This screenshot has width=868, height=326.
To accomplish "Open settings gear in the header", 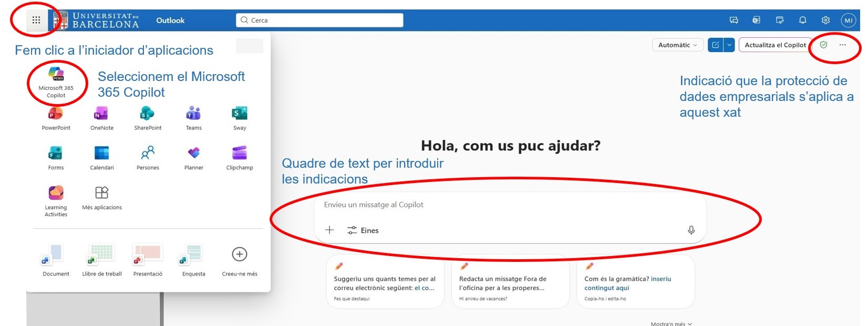I will (x=825, y=20).
